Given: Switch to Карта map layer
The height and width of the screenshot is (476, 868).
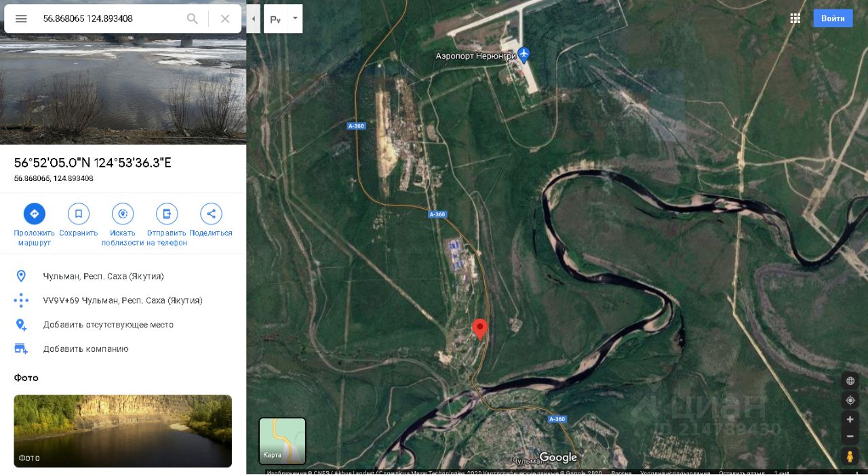Looking at the screenshot, I should (282, 441).
